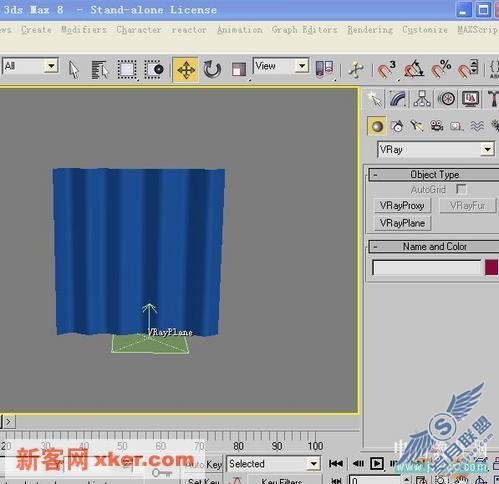
Task: Toggle the Window/Crossing selection mode
Action: (154, 70)
